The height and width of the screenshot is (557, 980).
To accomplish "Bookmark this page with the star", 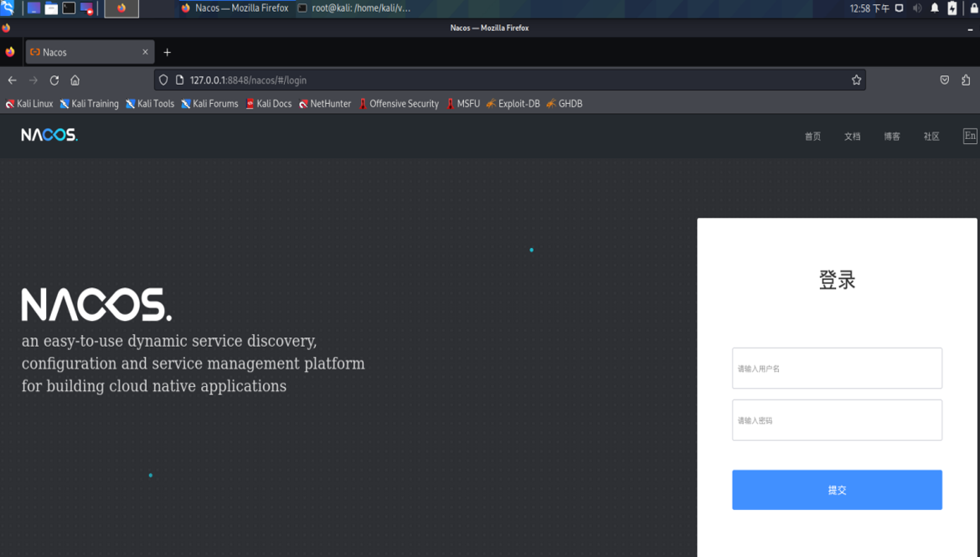I will (x=856, y=80).
